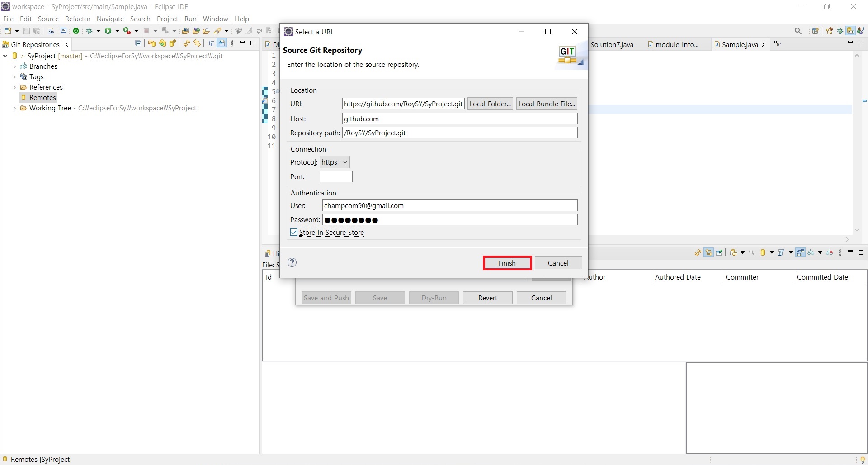The image size is (868, 465).
Task: Open the Protocol https dropdown
Action: (335, 162)
